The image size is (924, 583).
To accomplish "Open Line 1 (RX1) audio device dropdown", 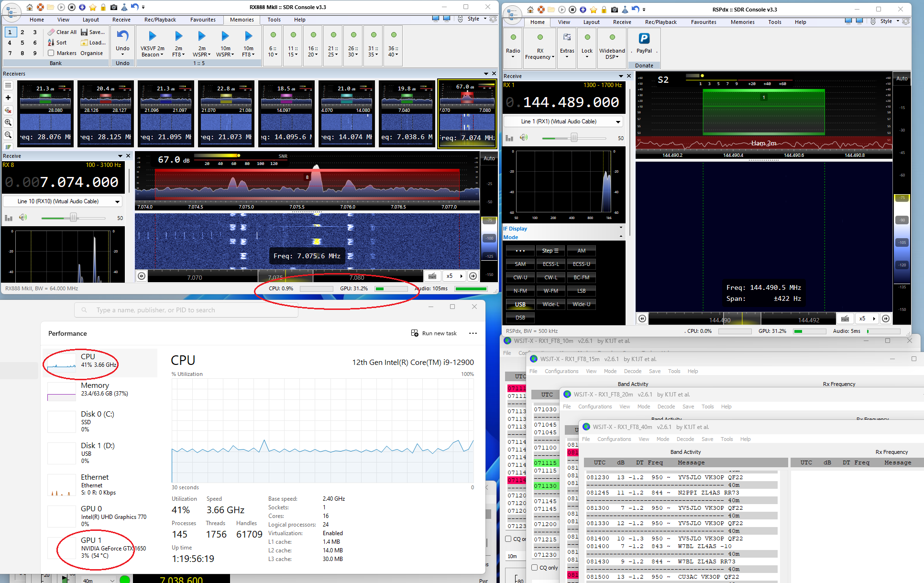I will coord(618,122).
